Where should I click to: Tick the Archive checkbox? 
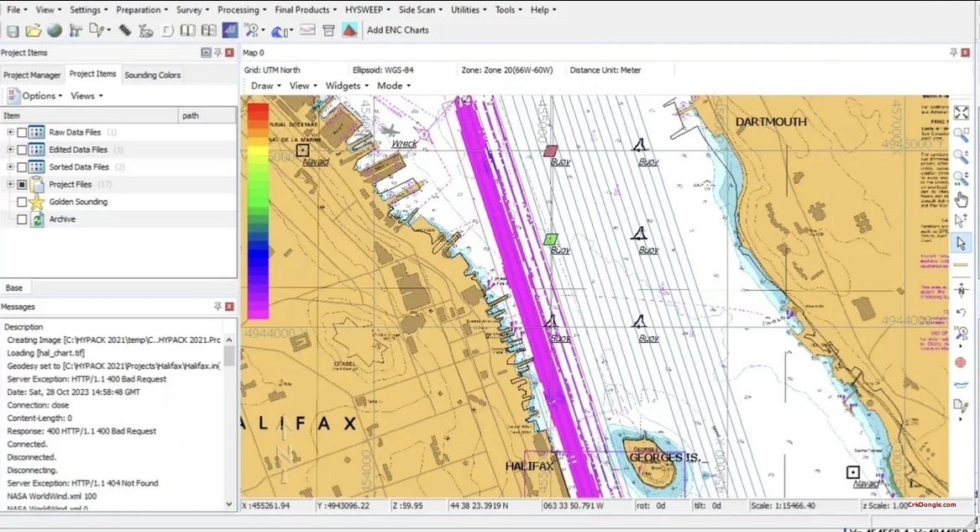[22, 219]
